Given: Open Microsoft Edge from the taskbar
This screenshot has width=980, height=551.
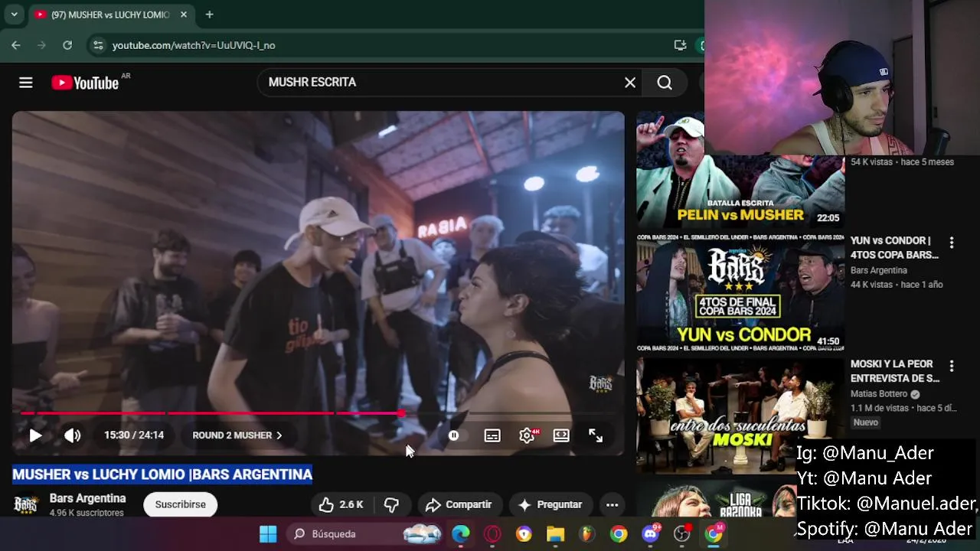Looking at the screenshot, I should click(461, 534).
